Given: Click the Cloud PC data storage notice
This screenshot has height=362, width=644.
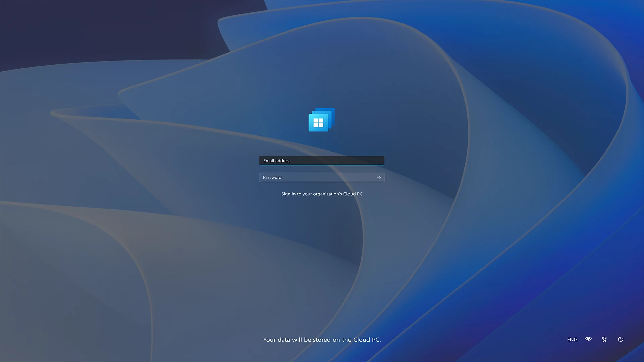Looking at the screenshot, I should (x=322, y=339).
